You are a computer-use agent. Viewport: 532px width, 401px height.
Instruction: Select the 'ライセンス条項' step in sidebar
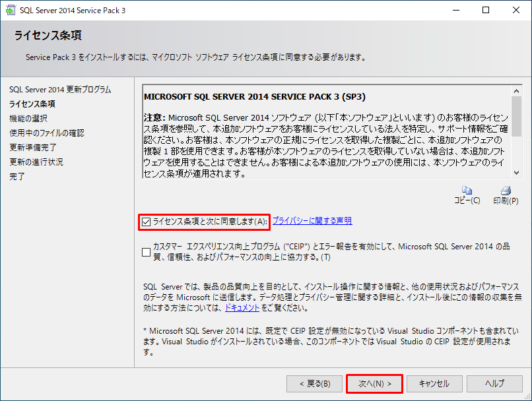click(32, 104)
